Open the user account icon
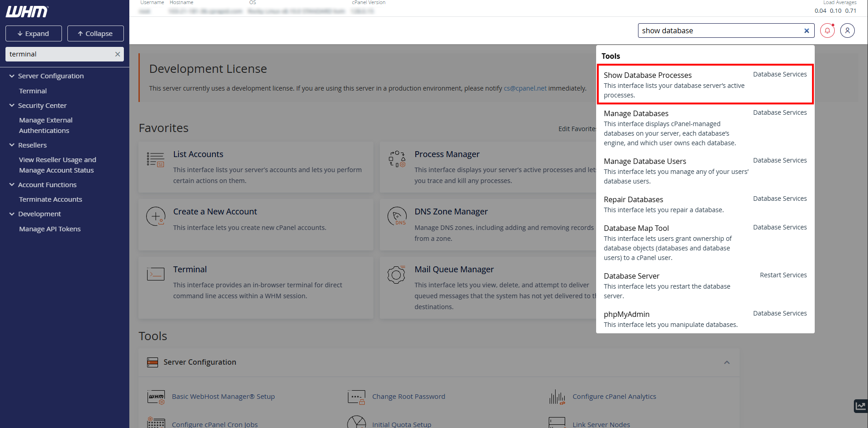This screenshot has width=868, height=428. pos(847,31)
